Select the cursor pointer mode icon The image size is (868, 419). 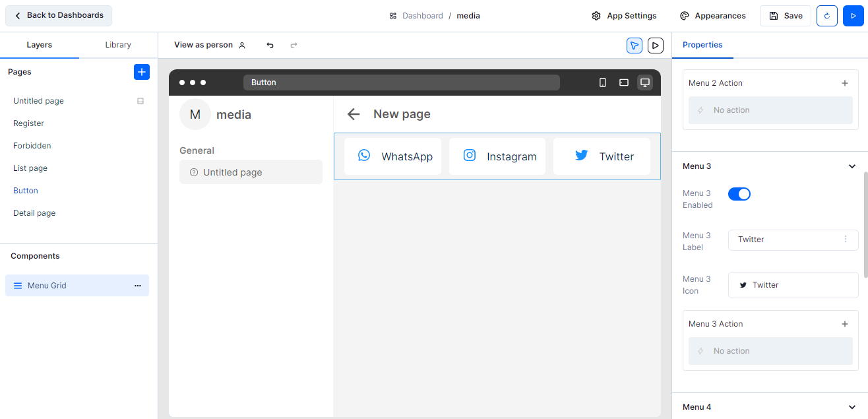[x=634, y=45]
